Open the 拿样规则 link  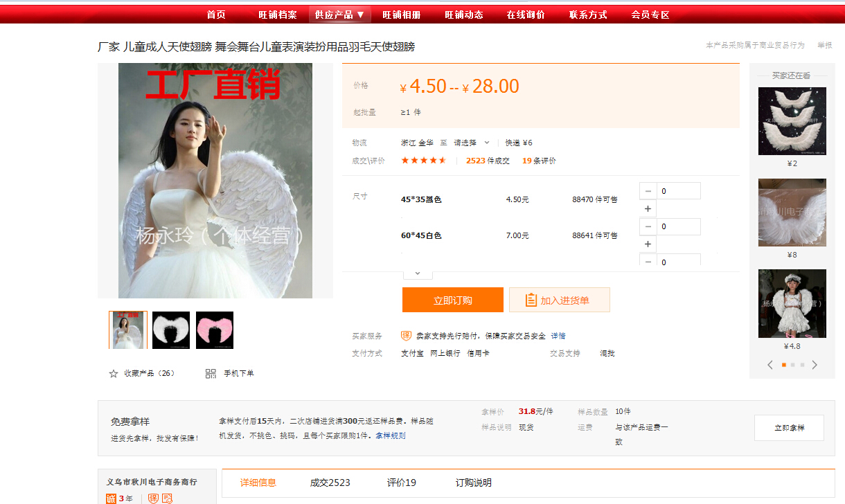[391, 435]
